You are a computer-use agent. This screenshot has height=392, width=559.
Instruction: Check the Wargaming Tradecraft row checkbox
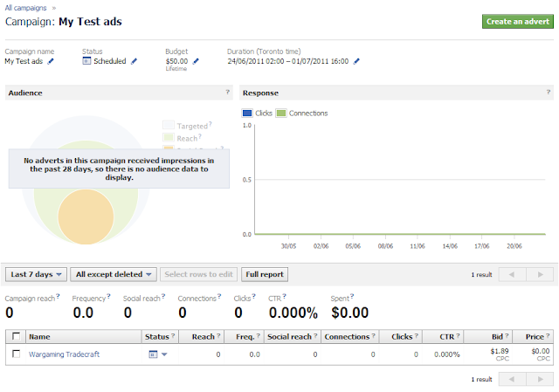pyautogui.click(x=16, y=354)
